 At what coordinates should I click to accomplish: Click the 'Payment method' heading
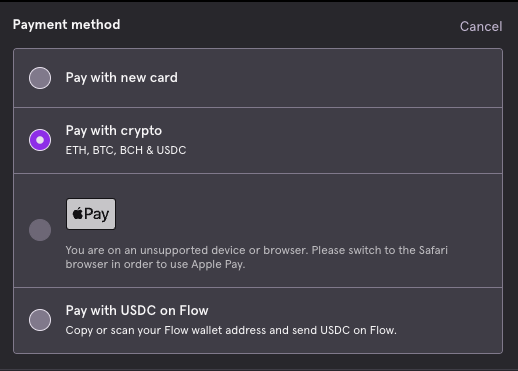67,25
